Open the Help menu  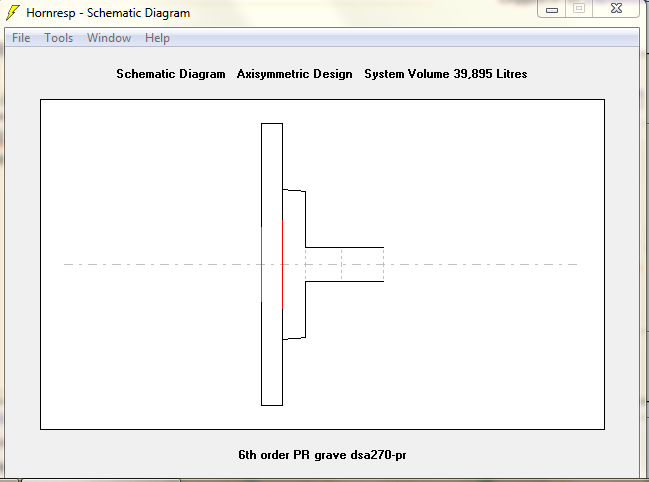[x=157, y=38]
